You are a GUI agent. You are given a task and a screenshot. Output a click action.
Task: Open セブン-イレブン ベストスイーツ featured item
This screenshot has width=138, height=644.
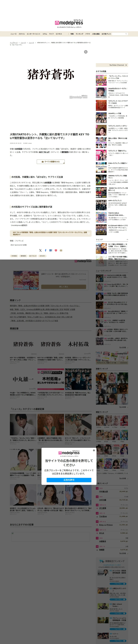[112, 80]
